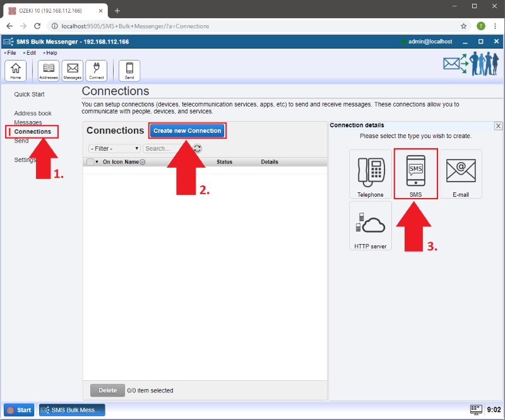This screenshot has height=420, width=505.
Task: Toggle the select-all checkbox in table header
Action: pos(90,162)
